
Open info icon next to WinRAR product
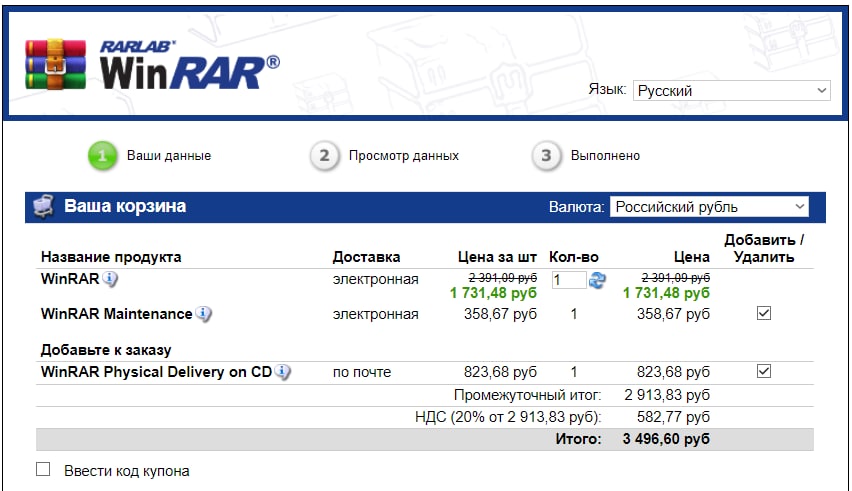(x=110, y=279)
